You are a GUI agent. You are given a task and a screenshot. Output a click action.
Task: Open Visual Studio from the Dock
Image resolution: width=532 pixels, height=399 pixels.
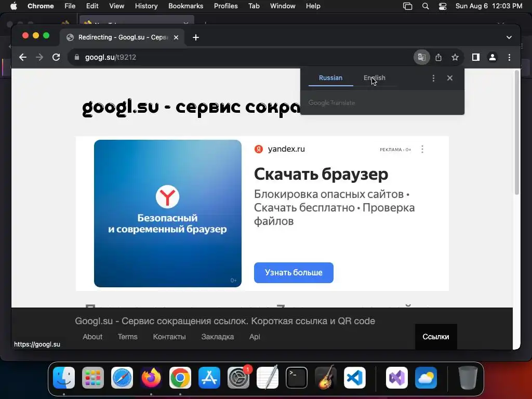(x=397, y=378)
